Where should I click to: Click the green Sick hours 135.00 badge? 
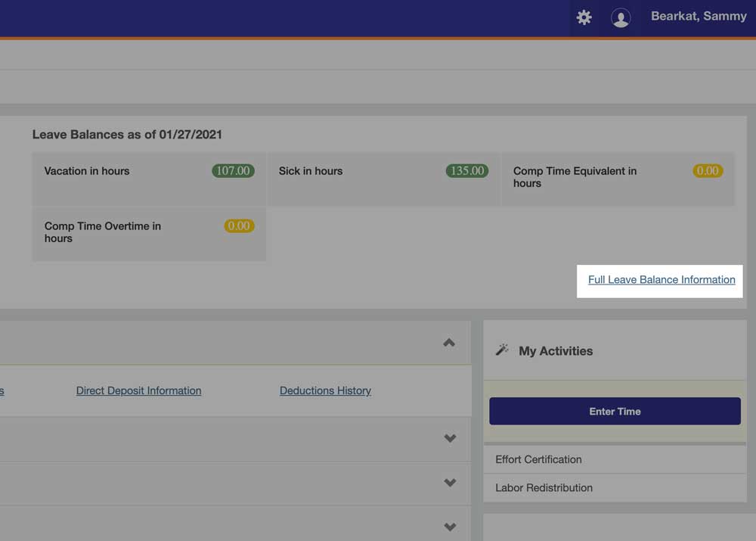(466, 170)
